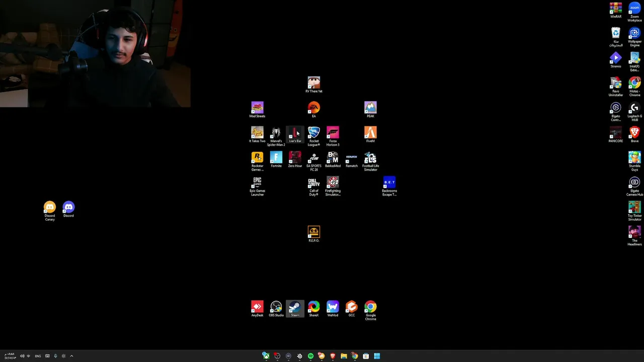Launch EA SPORTS FC 26 shortcut
The width and height of the screenshot is (644, 362).
tap(314, 161)
